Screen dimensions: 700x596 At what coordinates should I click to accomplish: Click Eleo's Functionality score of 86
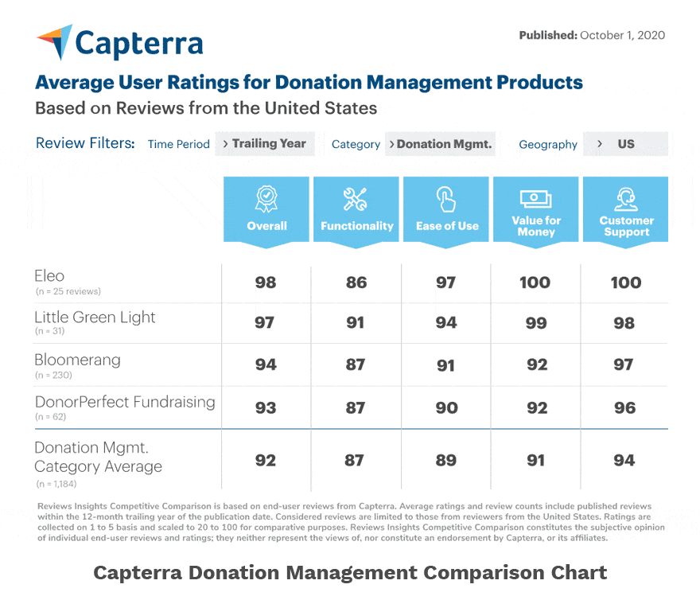(x=356, y=282)
